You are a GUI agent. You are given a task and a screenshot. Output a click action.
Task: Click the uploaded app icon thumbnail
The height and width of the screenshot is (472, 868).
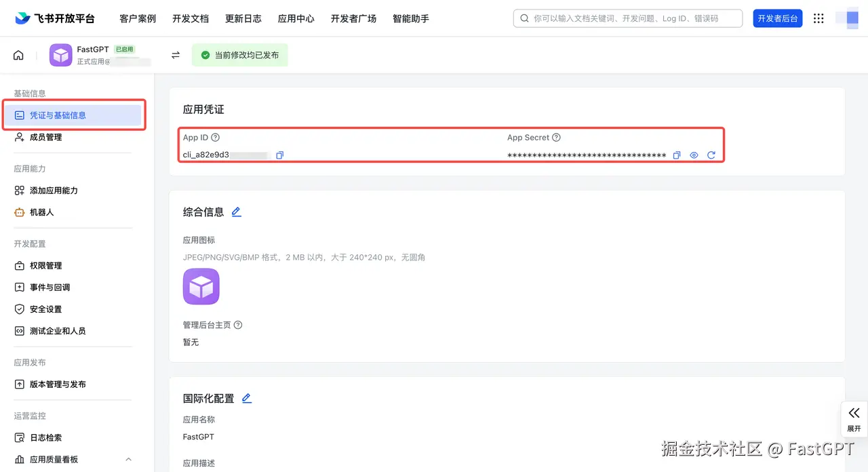click(x=201, y=286)
